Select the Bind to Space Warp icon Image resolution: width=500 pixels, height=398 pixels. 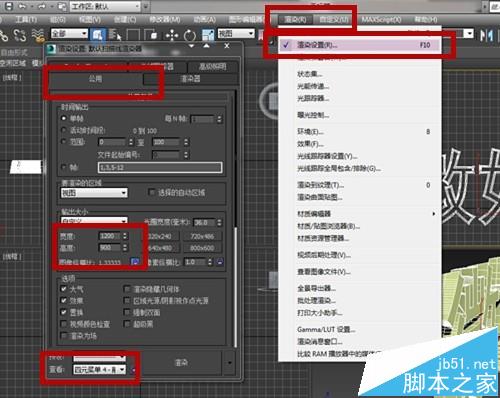[38, 35]
